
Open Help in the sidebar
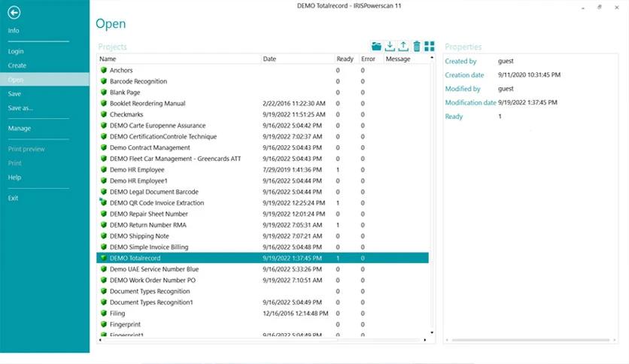click(x=14, y=177)
